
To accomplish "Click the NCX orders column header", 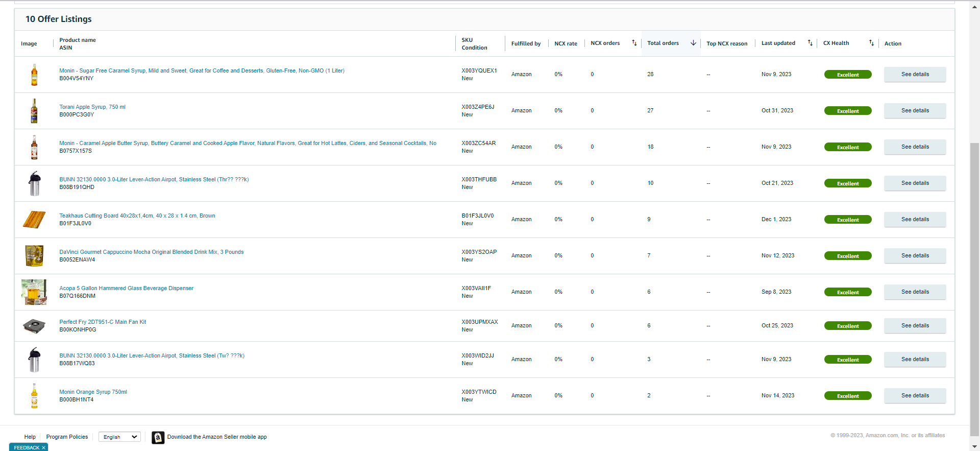I will click(x=605, y=43).
